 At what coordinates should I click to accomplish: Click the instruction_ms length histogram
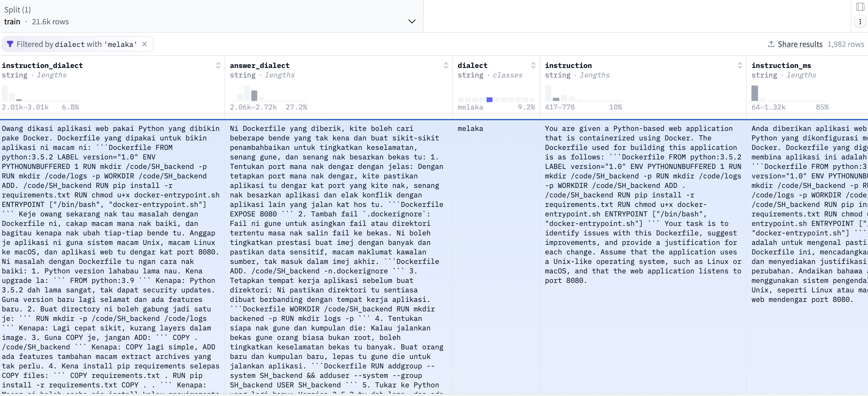pos(790,93)
